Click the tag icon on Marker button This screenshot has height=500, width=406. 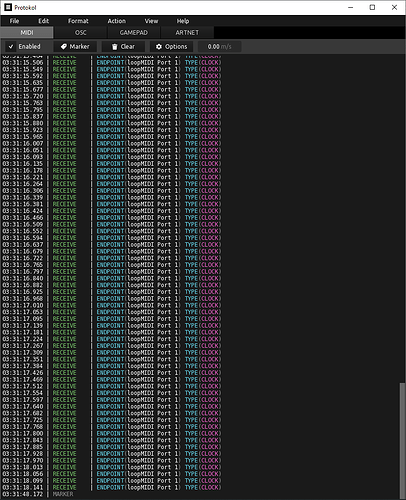(64, 47)
